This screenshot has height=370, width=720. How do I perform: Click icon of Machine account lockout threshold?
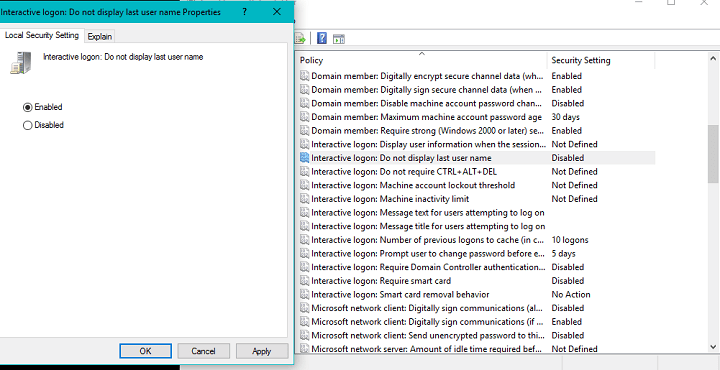pos(304,185)
